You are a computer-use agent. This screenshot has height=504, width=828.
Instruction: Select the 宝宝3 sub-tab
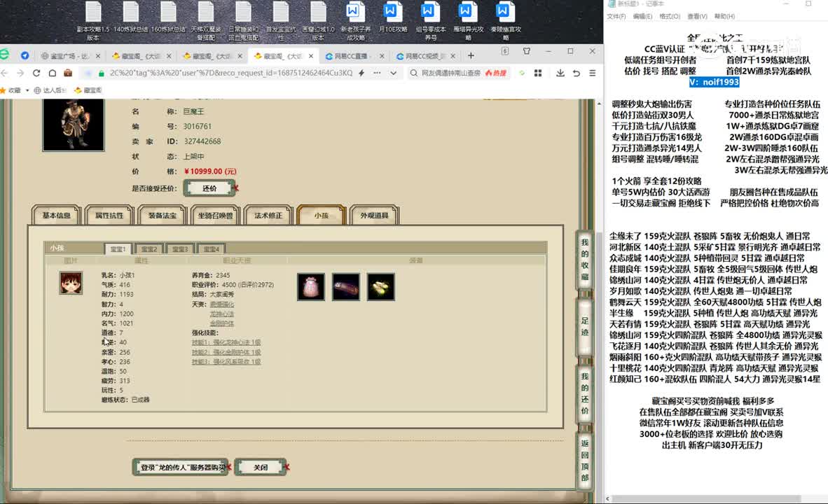pos(179,248)
